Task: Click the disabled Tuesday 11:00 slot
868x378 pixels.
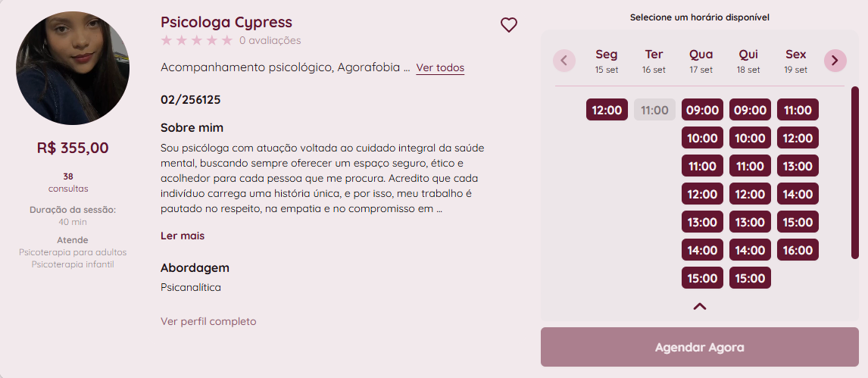Action: click(x=654, y=110)
